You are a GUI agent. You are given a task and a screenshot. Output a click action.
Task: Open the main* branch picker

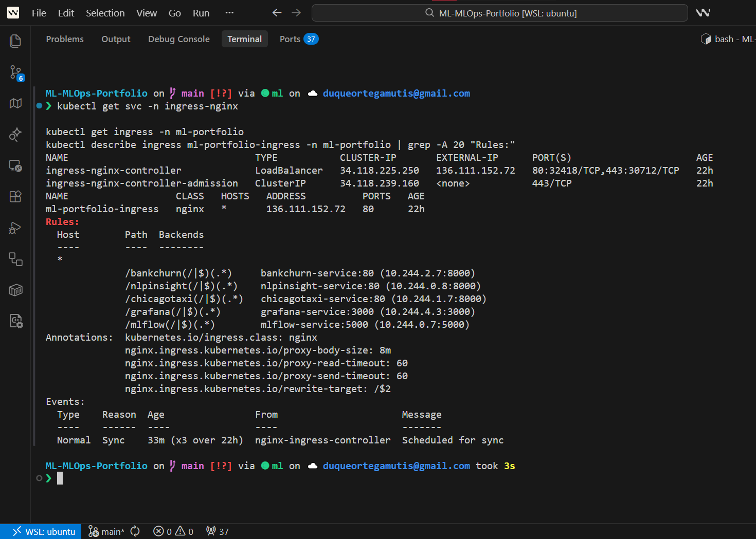[x=106, y=531]
